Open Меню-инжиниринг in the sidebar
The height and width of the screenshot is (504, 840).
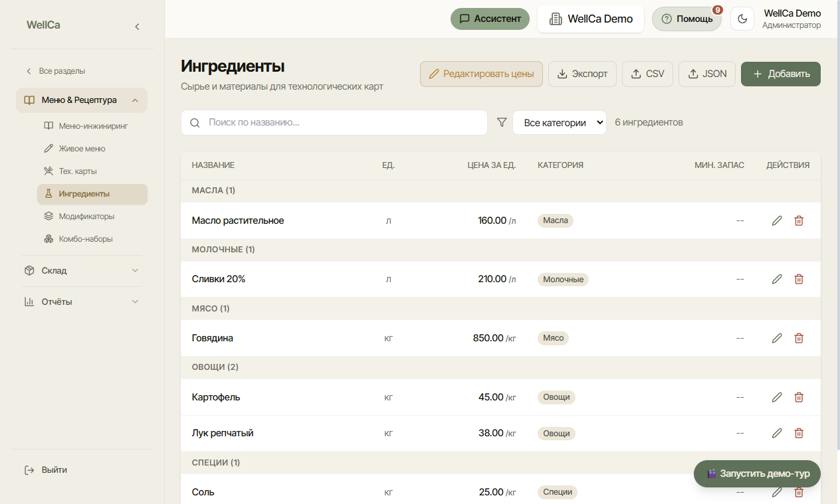92,126
